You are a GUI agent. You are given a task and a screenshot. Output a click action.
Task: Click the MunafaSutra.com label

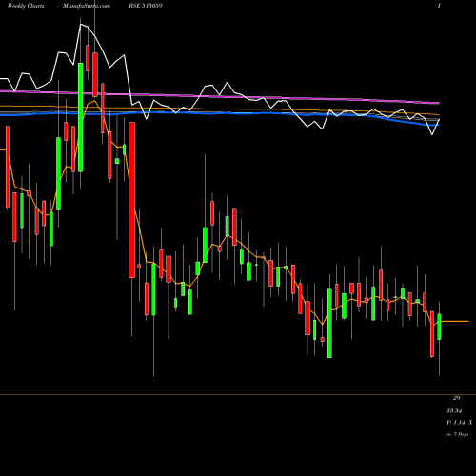87,6
